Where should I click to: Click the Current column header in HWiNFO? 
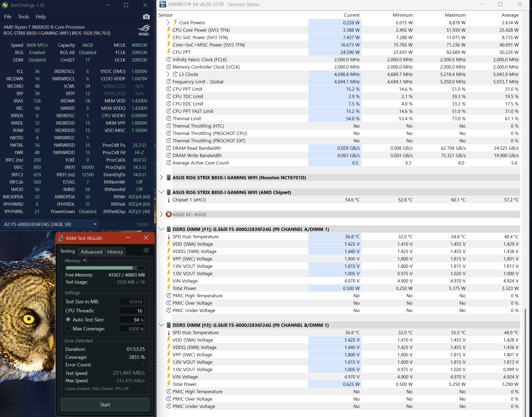pos(335,15)
